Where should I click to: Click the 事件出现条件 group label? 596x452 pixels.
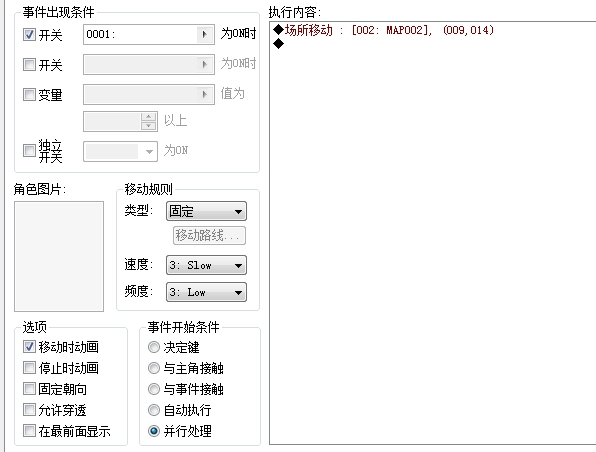pos(59,12)
